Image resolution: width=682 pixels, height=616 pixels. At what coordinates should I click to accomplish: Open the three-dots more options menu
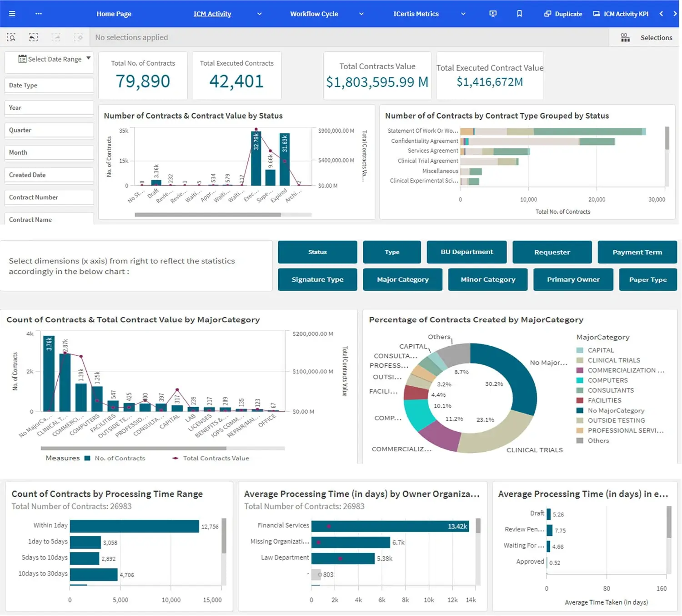point(39,14)
